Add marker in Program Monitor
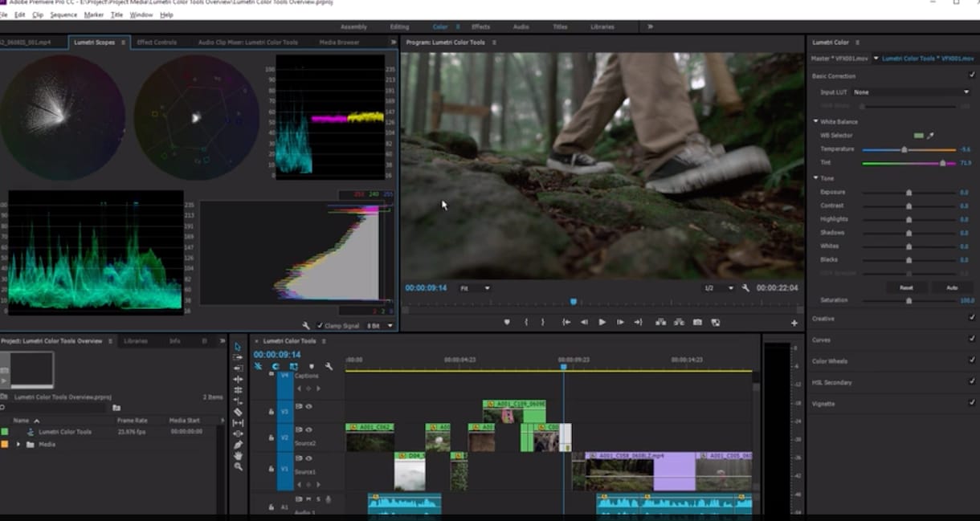Viewport: 980px width, 521px height. point(507,322)
